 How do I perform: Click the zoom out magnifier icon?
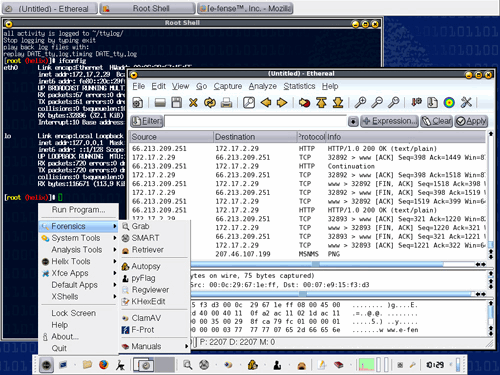(x=377, y=103)
